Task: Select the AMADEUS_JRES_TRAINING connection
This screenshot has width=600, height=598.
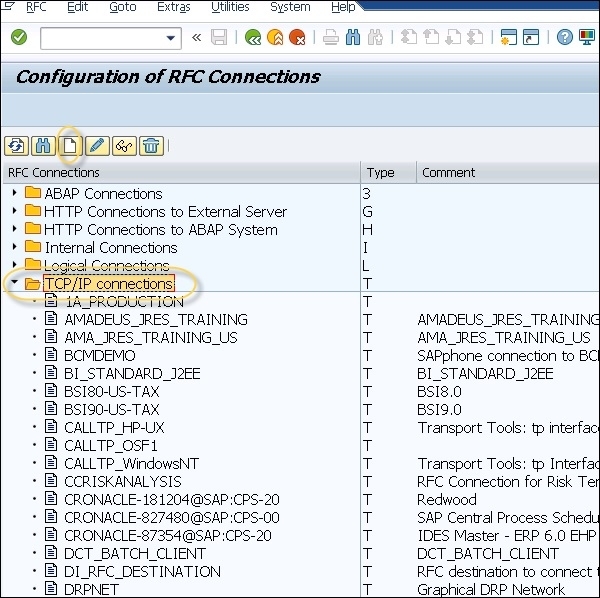Action: click(x=156, y=319)
